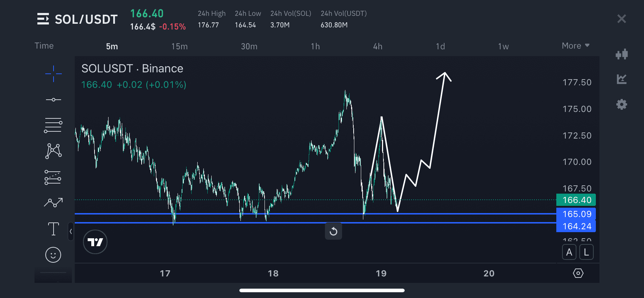Select the Text tool
Screen dimensions: 644x298
pos(54,229)
